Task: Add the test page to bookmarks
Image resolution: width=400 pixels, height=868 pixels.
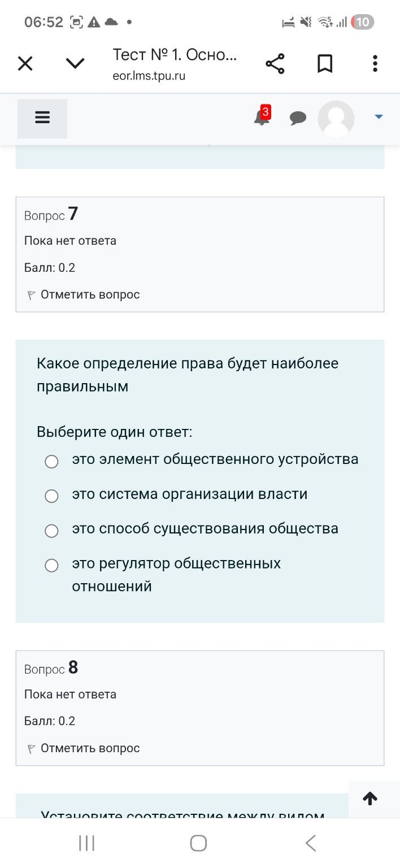Action: click(325, 63)
